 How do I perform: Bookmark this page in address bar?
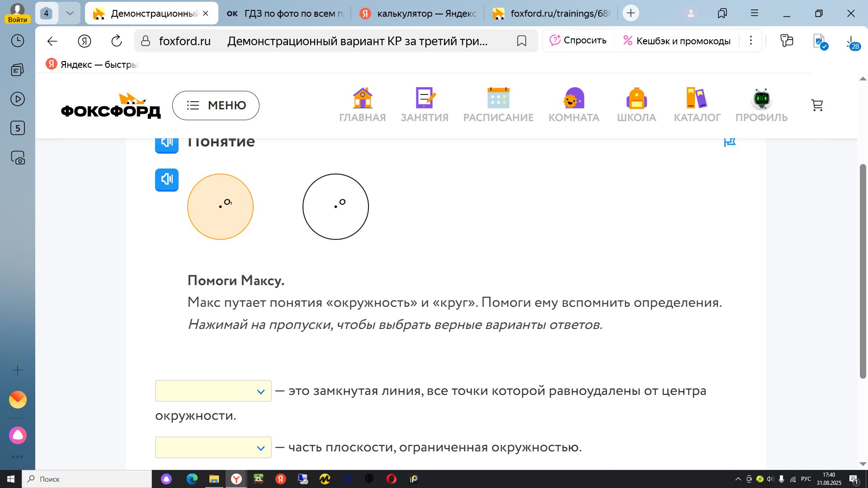(521, 41)
